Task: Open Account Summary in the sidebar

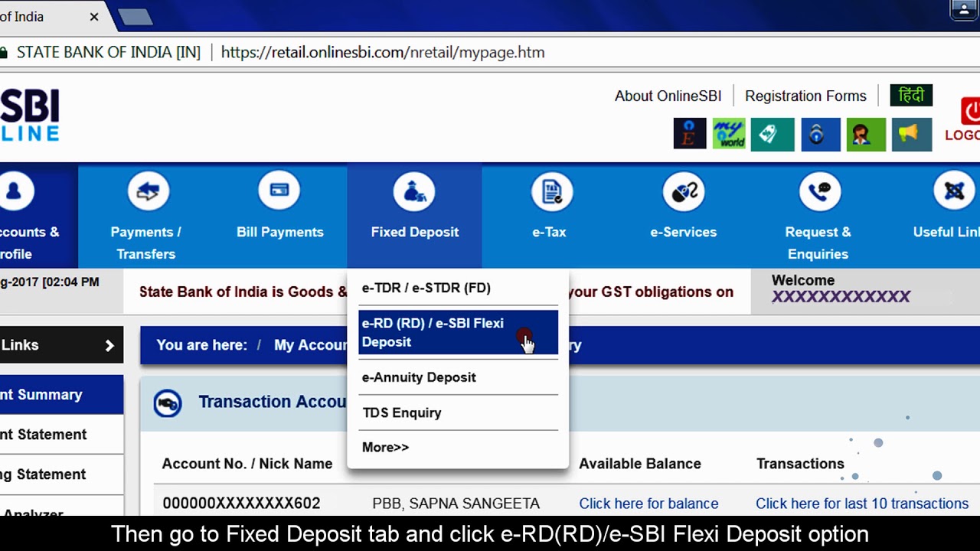Action: (61, 395)
